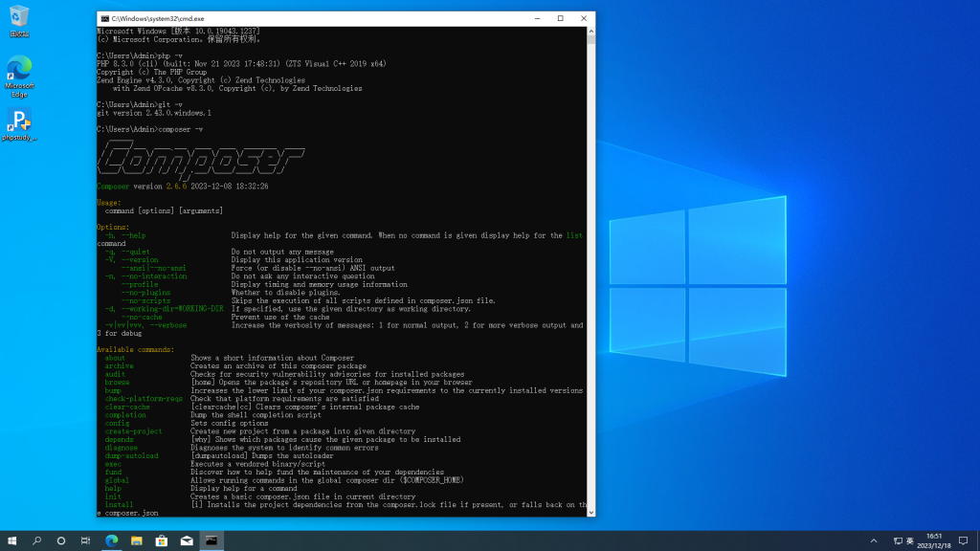The height and width of the screenshot is (551, 980).
Task: Click the Command Prompt taskbar button
Action: 212,541
